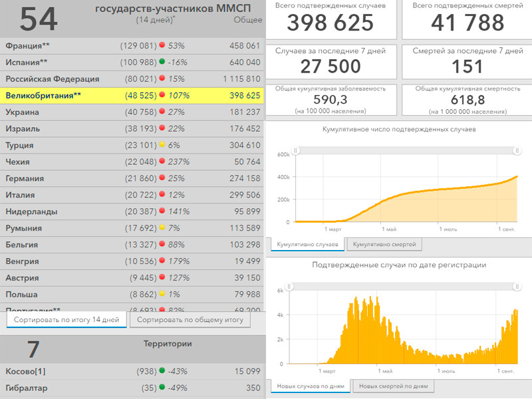Click the green indicator dot beside Испания
This screenshot has width=532, height=399.
click(162, 63)
